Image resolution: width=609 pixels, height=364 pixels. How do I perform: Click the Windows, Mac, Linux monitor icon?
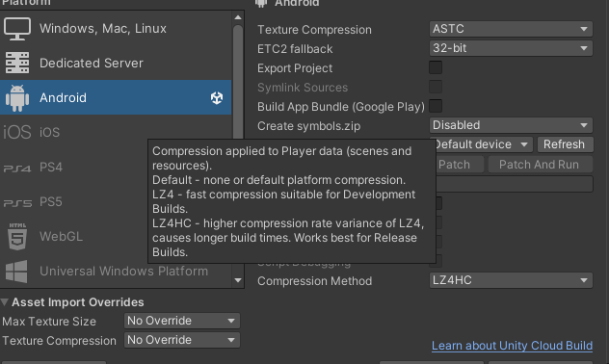point(17,29)
